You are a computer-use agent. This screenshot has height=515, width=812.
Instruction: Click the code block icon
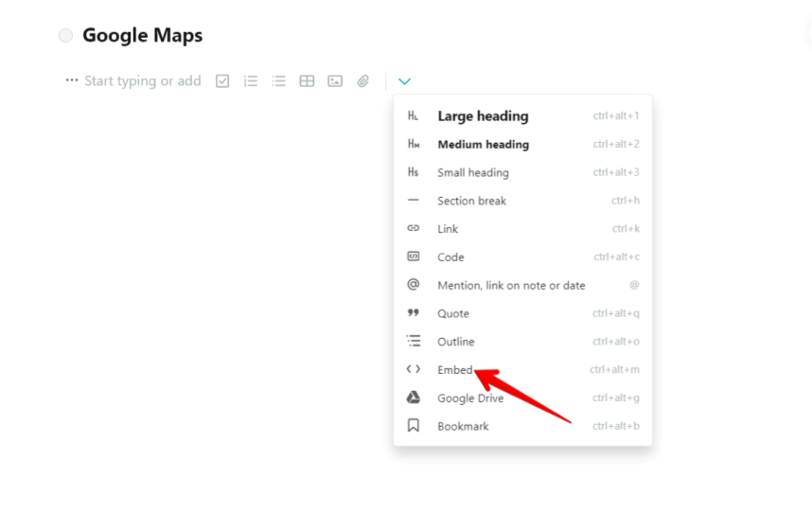click(413, 256)
